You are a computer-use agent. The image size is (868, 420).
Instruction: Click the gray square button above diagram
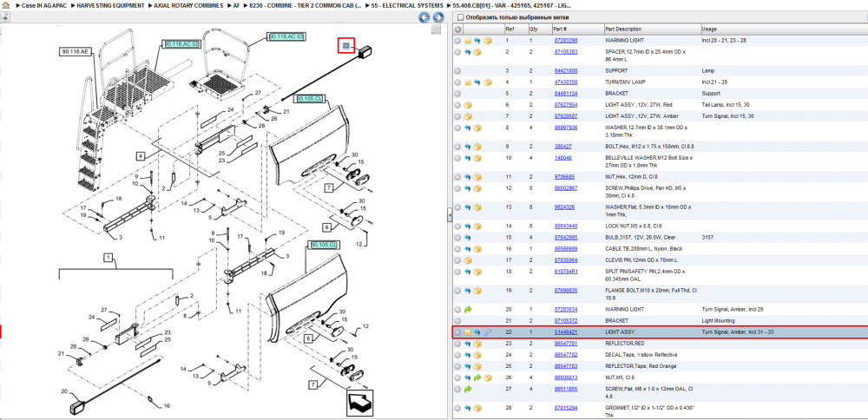[437, 30]
